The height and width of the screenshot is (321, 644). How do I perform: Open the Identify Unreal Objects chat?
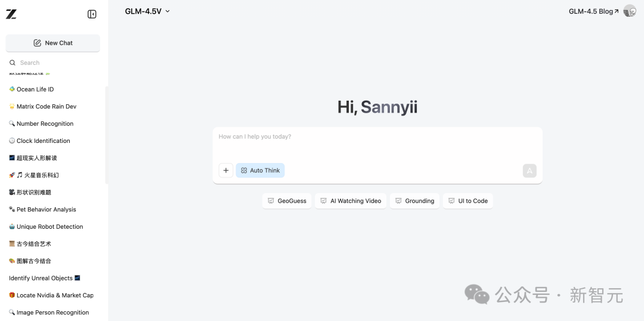click(x=53, y=278)
